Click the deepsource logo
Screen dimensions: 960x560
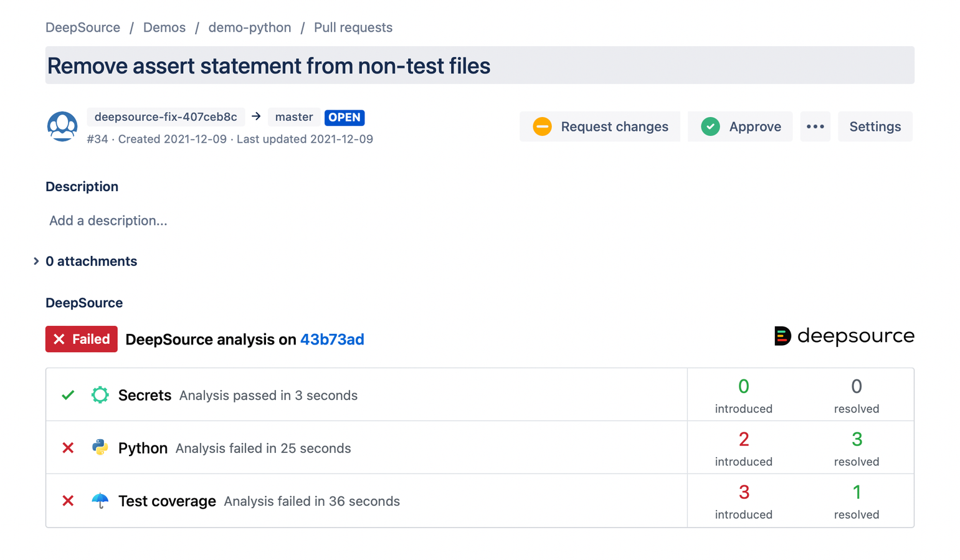tap(844, 336)
